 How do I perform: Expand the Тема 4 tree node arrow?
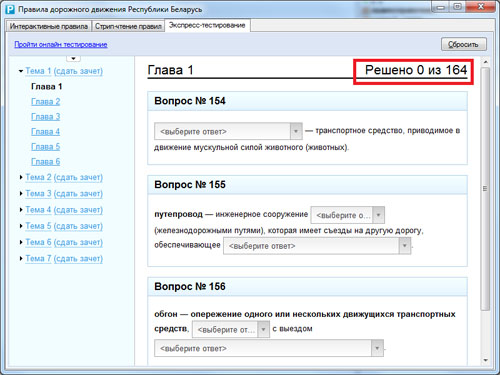click(21, 210)
